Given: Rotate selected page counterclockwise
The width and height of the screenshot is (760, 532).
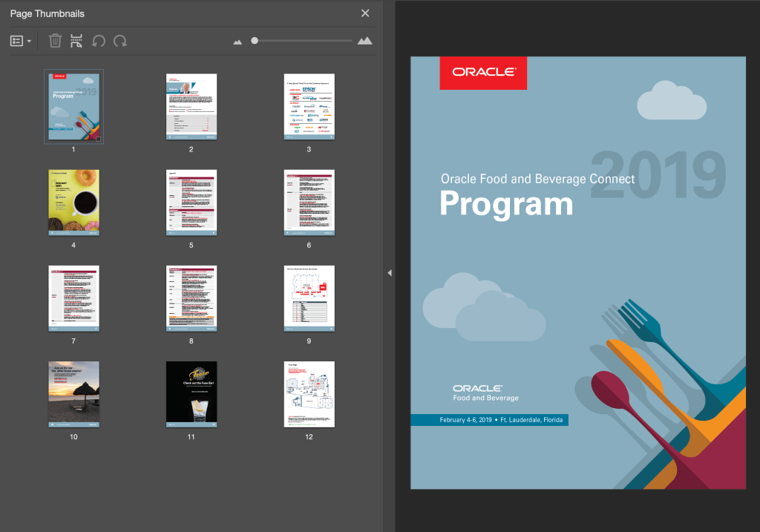Looking at the screenshot, I should point(98,42).
